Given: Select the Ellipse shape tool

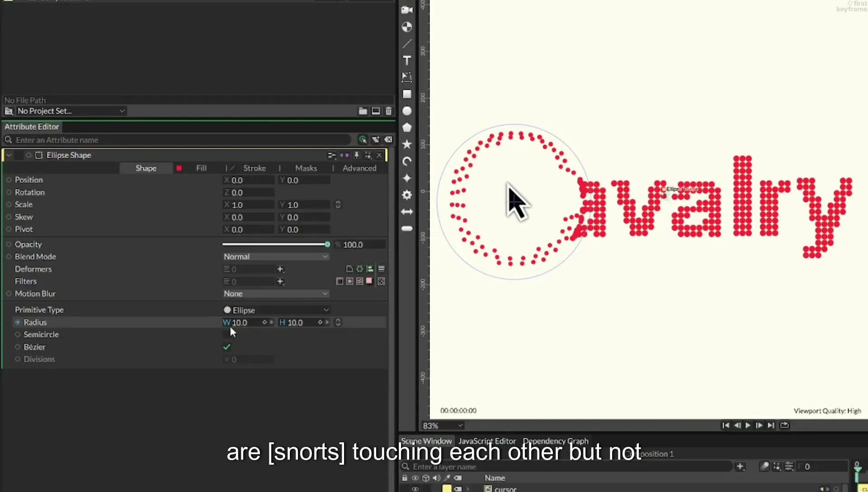Looking at the screenshot, I should [407, 111].
